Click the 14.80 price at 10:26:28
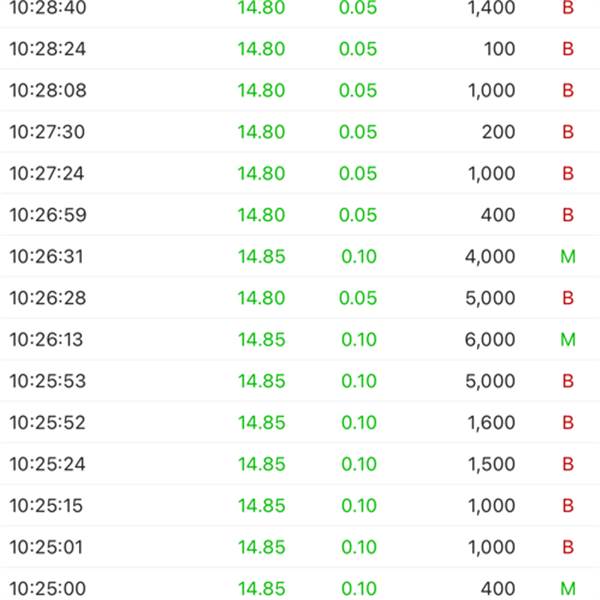Viewport: 600px width, 600px height. pyautogui.click(x=262, y=298)
